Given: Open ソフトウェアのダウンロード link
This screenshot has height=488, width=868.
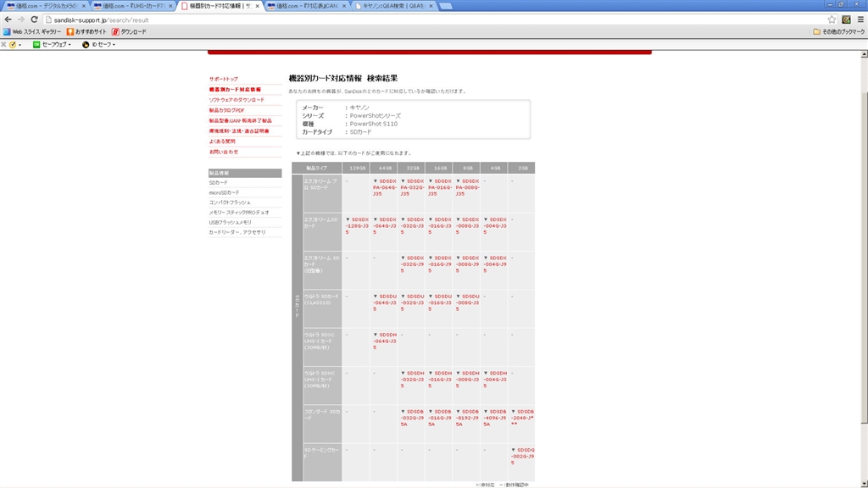Looking at the screenshot, I should [x=237, y=100].
